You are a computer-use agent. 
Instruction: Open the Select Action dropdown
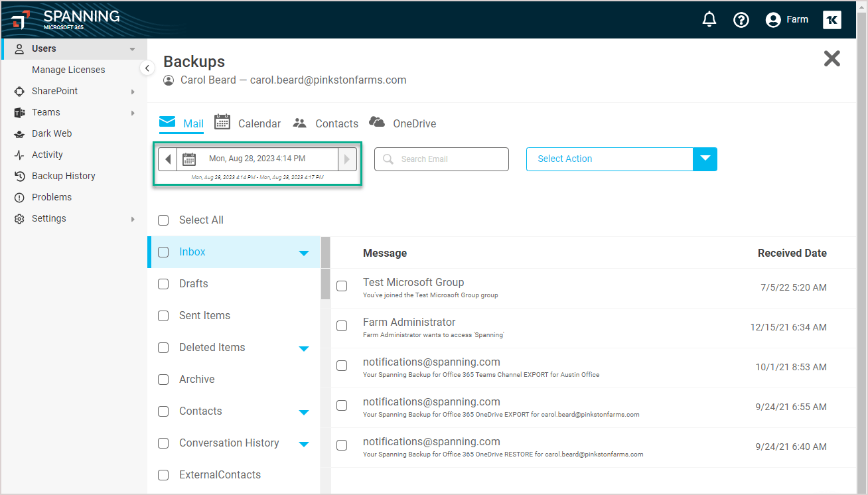pyautogui.click(x=705, y=159)
